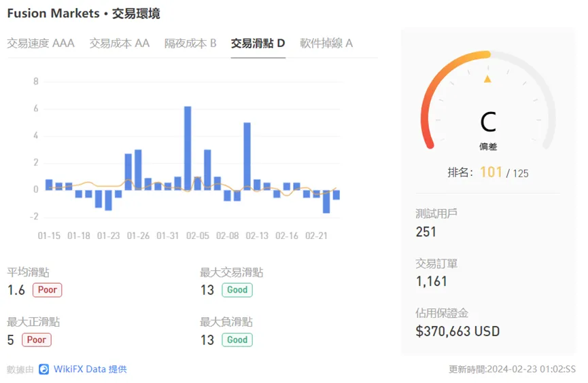Click the 01-26 date axis label
Image resolution: width=588 pixels, height=383 pixels.
[x=138, y=236]
